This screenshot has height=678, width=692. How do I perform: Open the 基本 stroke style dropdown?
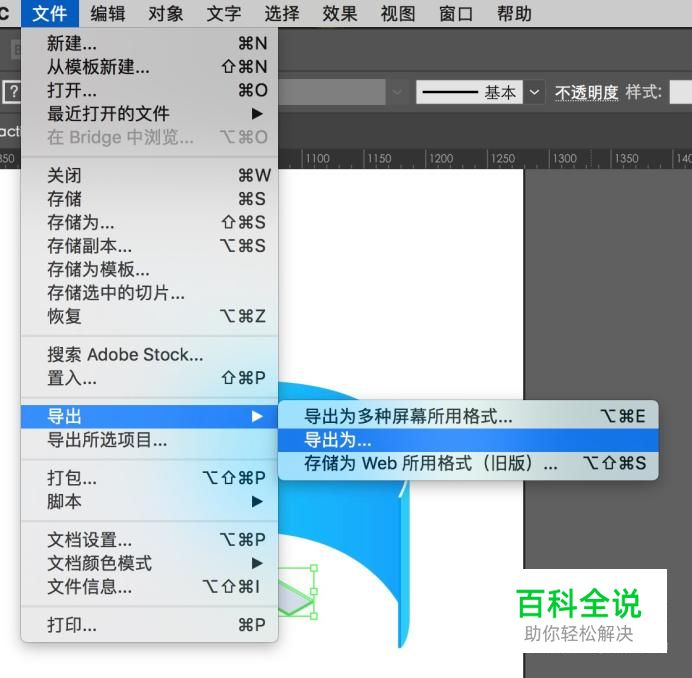[534, 92]
